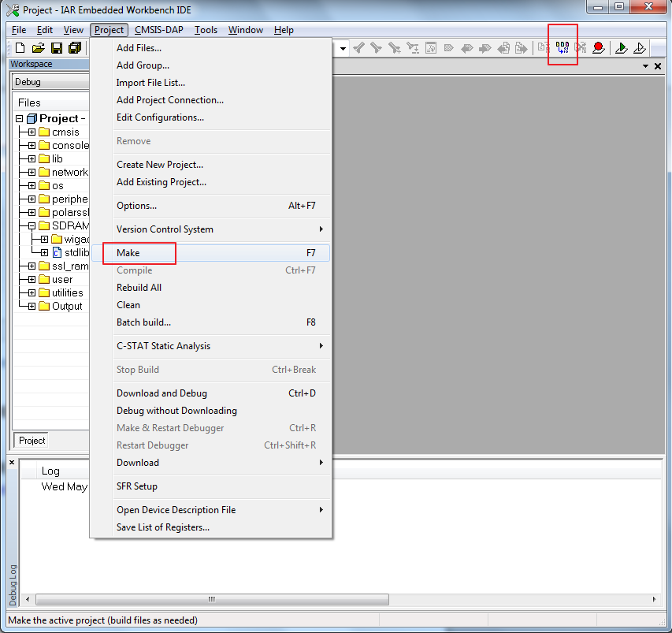Click the Find Next toolbar icon
The height and width of the screenshot is (633, 672).
click(x=376, y=47)
